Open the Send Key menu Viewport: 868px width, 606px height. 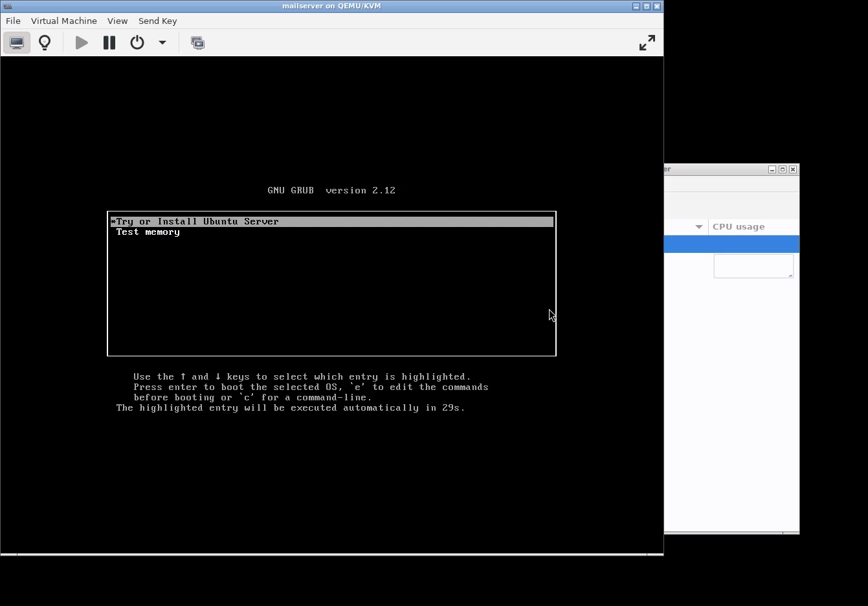click(x=157, y=21)
